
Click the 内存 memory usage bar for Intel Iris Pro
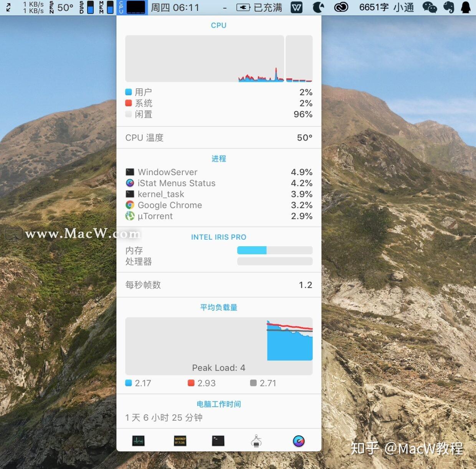(x=275, y=250)
